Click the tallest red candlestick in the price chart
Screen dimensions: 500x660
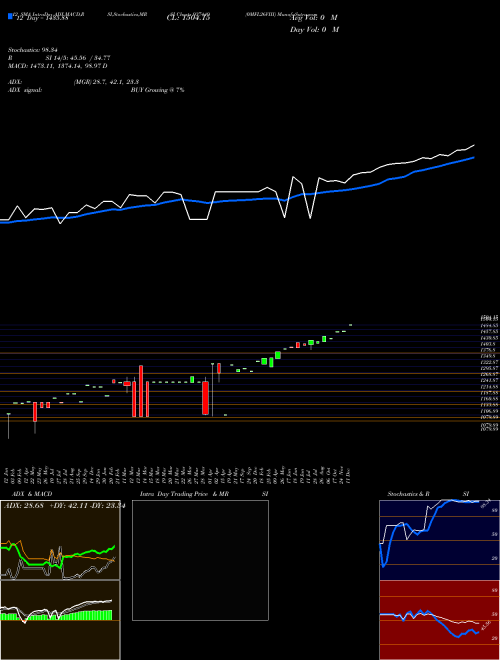point(141,391)
